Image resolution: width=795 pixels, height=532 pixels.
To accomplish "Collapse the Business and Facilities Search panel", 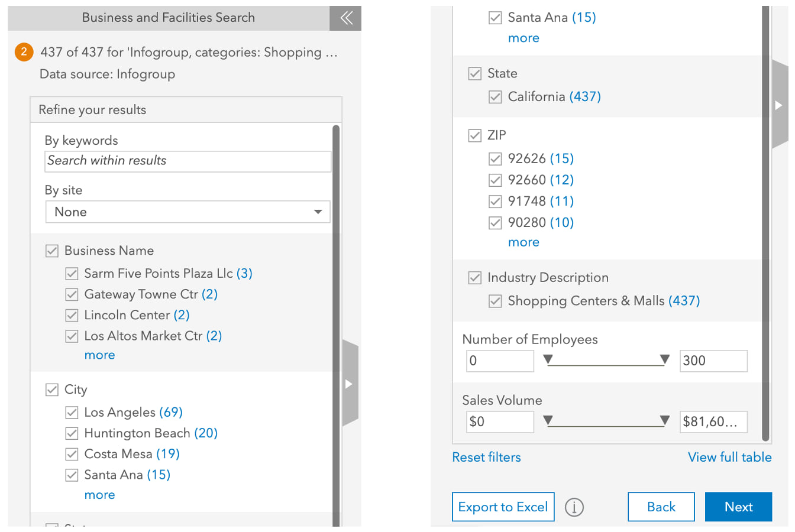I will (x=346, y=18).
